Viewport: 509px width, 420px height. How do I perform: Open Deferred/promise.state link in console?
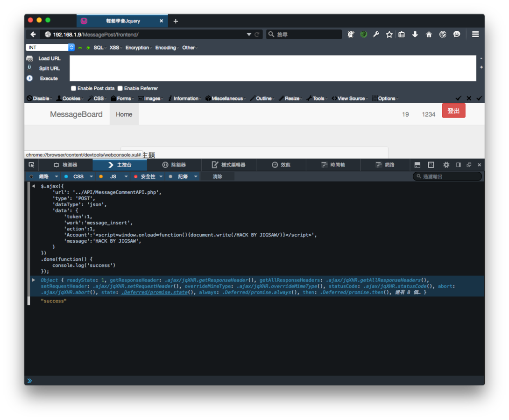(x=155, y=292)
